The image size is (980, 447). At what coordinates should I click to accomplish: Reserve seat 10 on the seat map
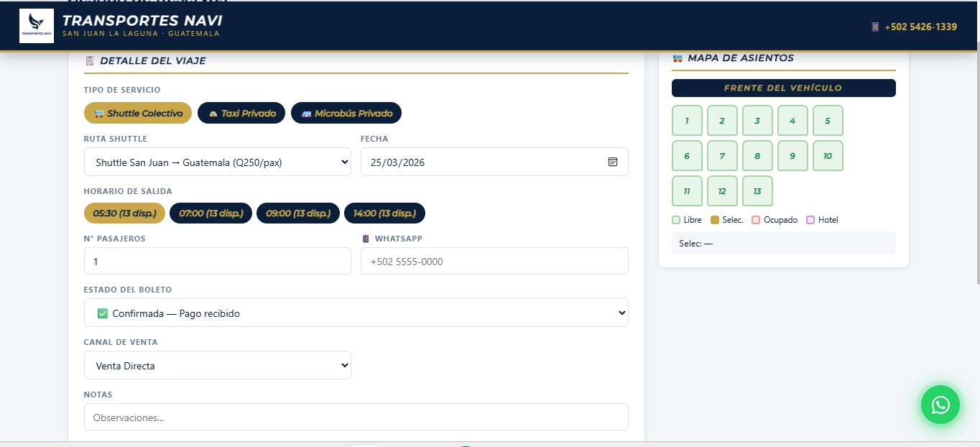tap(828, 156)
